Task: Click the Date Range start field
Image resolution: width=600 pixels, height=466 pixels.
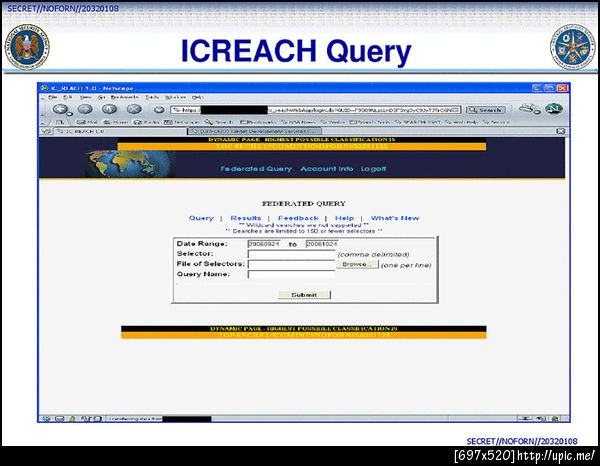Action: tap(264, 244)
